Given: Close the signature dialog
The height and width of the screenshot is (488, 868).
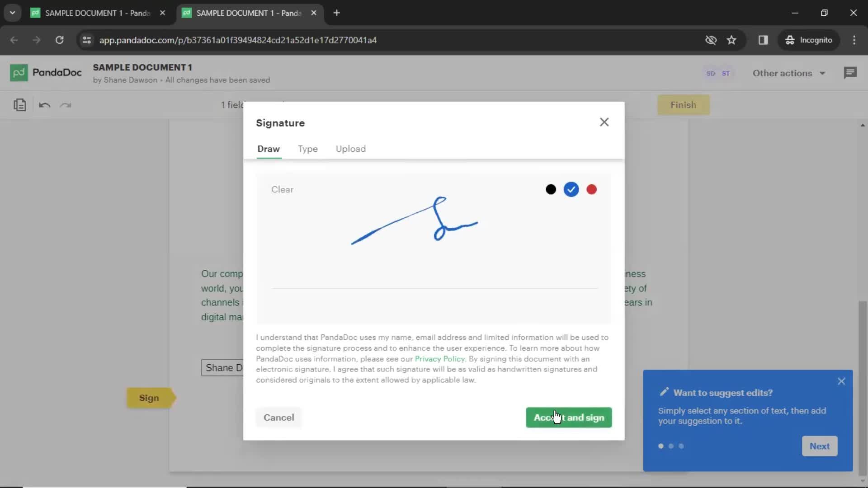Looking at the screenshot, I should click(604, 122).
